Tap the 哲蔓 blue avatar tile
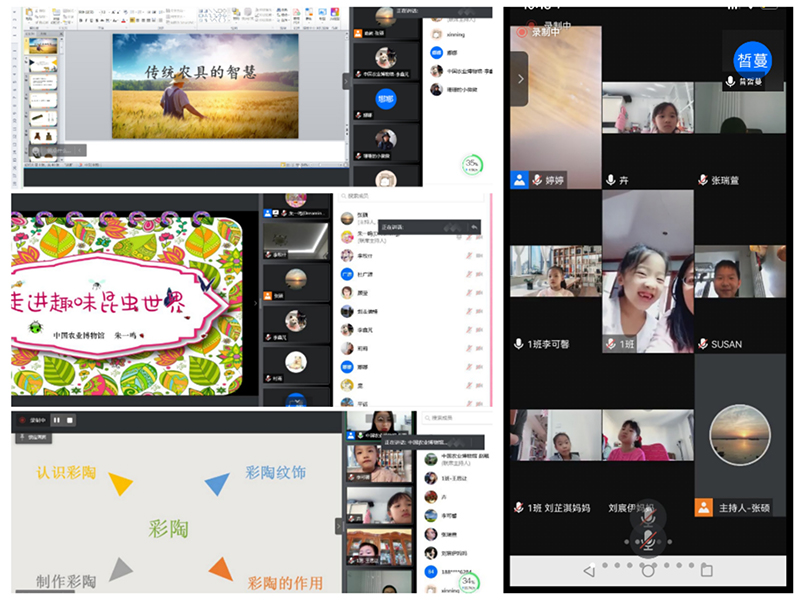This screenshot has height=600, width=800. (753, 61)
